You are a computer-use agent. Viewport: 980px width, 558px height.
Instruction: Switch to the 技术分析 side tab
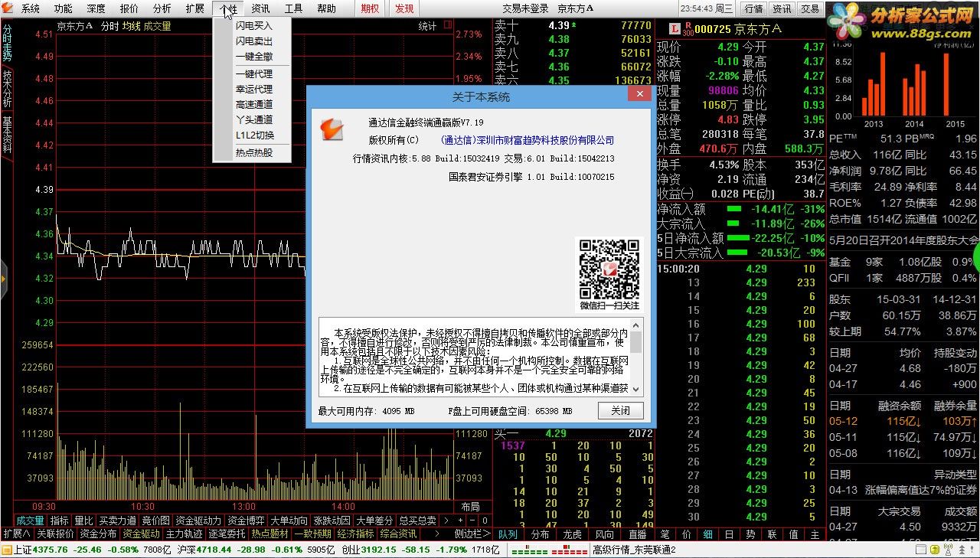click(x=7, y=88)
